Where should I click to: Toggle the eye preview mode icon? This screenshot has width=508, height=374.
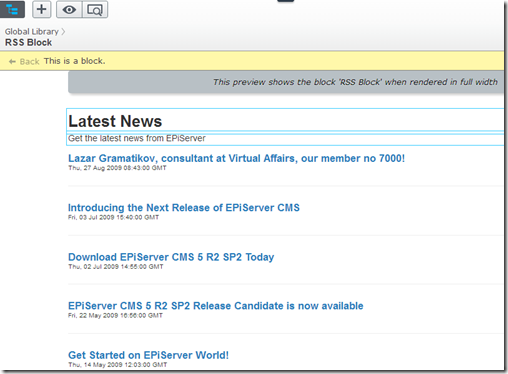click(69, 10)
